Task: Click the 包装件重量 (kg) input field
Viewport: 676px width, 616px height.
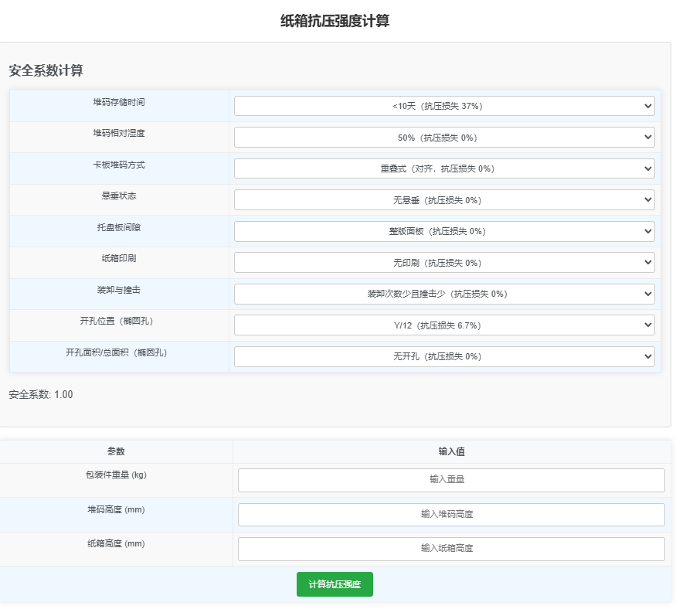Action: (x=452, y=479)
